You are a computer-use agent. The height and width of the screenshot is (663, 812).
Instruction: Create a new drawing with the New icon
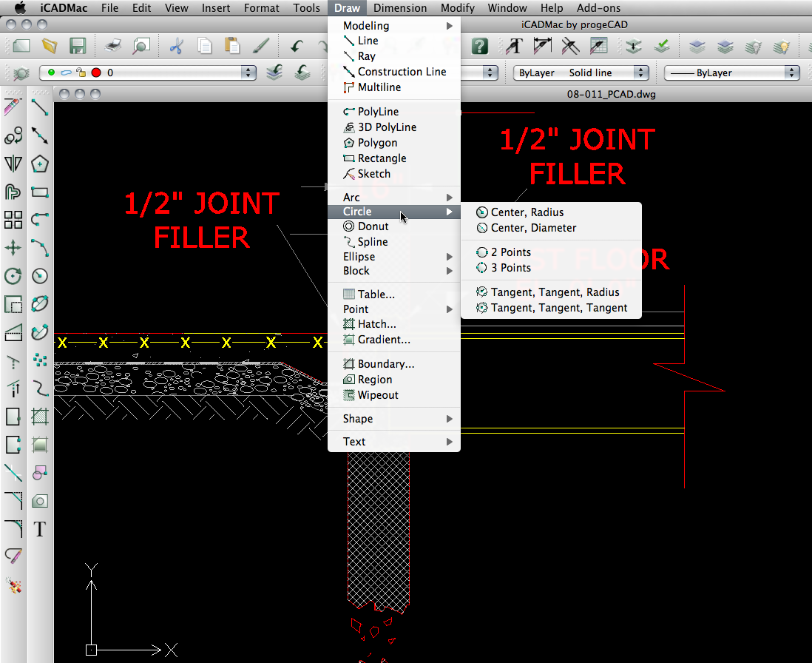point(21,46)
